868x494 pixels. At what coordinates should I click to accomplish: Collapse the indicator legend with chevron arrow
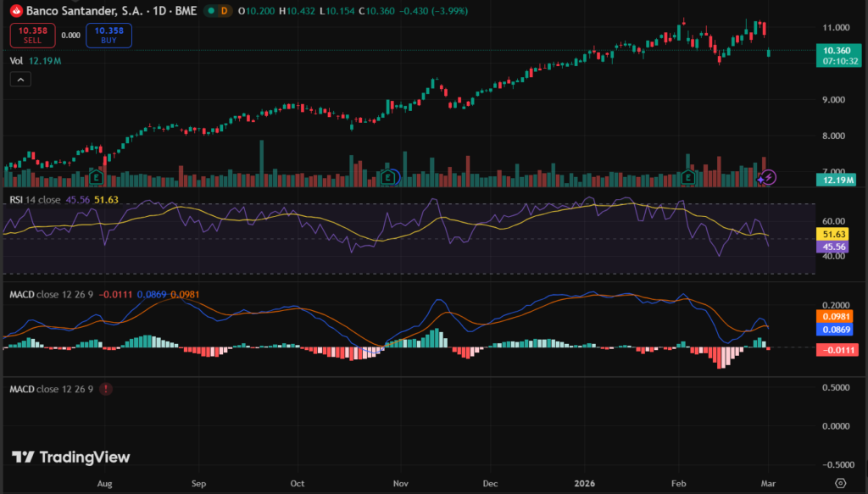click(20, 79)
